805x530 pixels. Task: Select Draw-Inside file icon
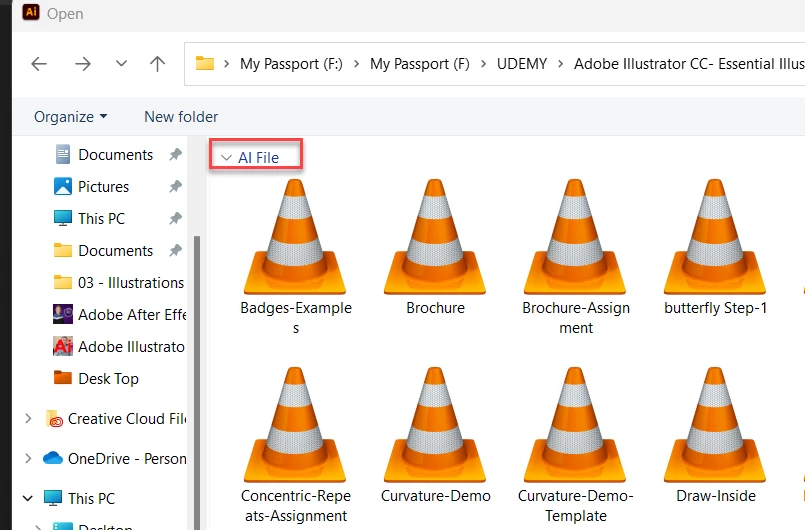point(715,425)
